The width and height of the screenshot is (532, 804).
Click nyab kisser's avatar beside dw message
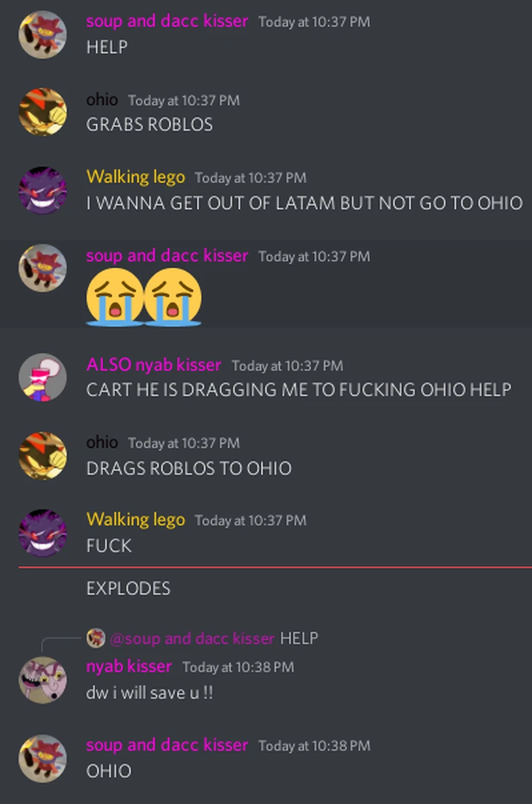(42, 680)
